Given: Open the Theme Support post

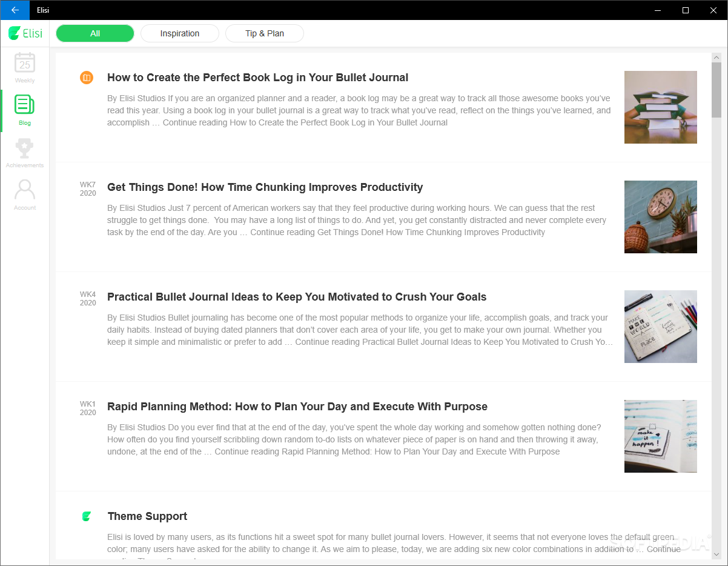Looking at the screenshot, I should tap(147, 516).
